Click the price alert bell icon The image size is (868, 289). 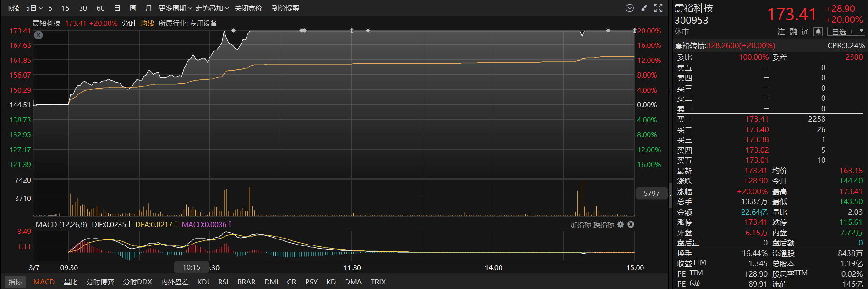[818, 32]
